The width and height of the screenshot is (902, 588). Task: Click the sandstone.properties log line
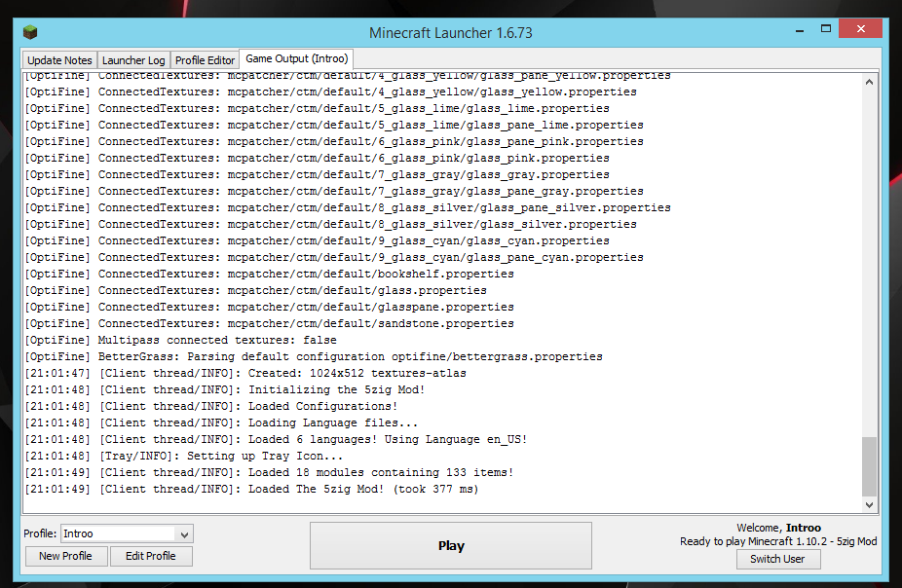pyautogui.click(x=269, y=323)
